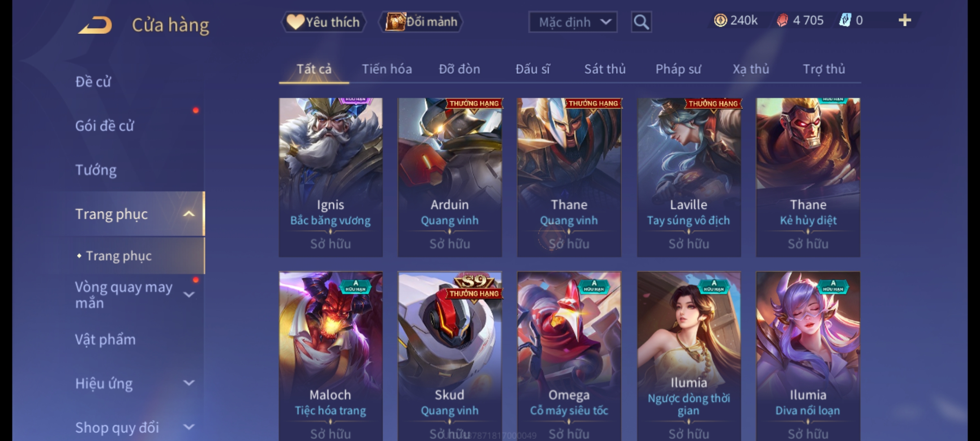
Task: Go to Tướng in sidebar
Action: tap(96, 170)
